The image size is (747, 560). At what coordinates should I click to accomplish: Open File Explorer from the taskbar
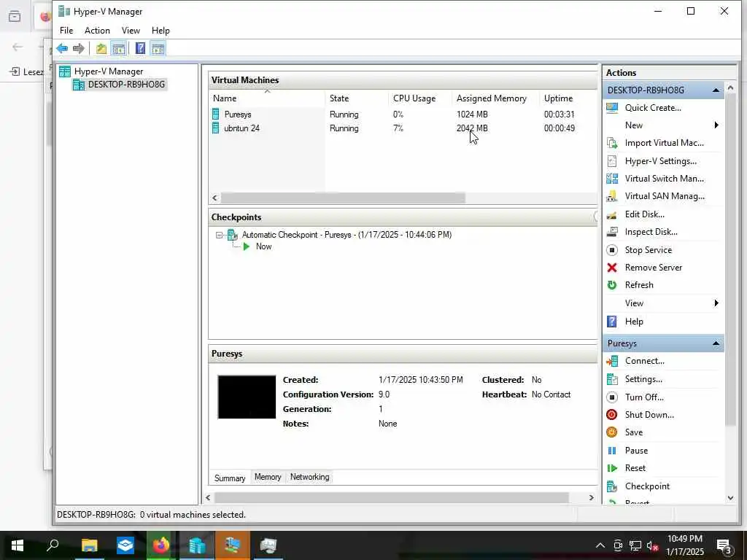(x=89, y=545)
